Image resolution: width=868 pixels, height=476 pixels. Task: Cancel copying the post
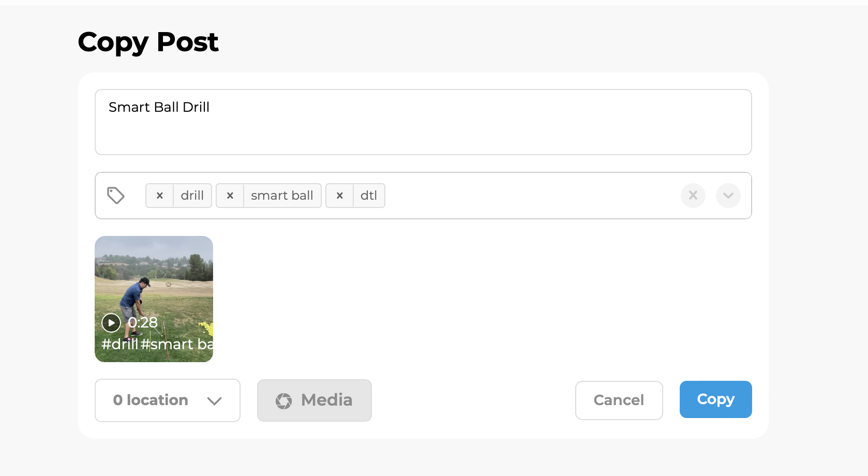point(619,400)
